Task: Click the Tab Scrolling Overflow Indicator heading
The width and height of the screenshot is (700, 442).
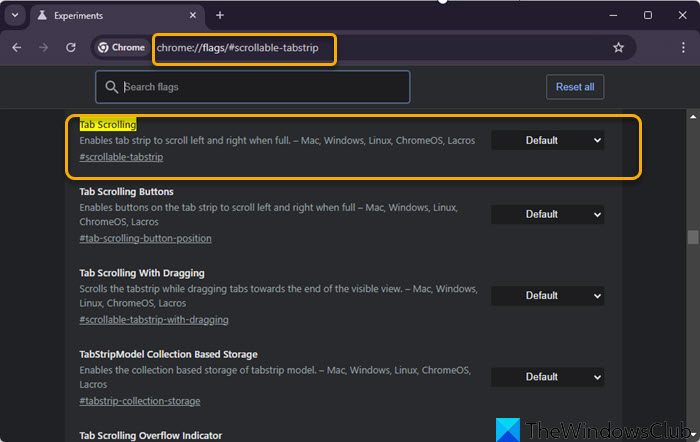Action: [150, 435]
